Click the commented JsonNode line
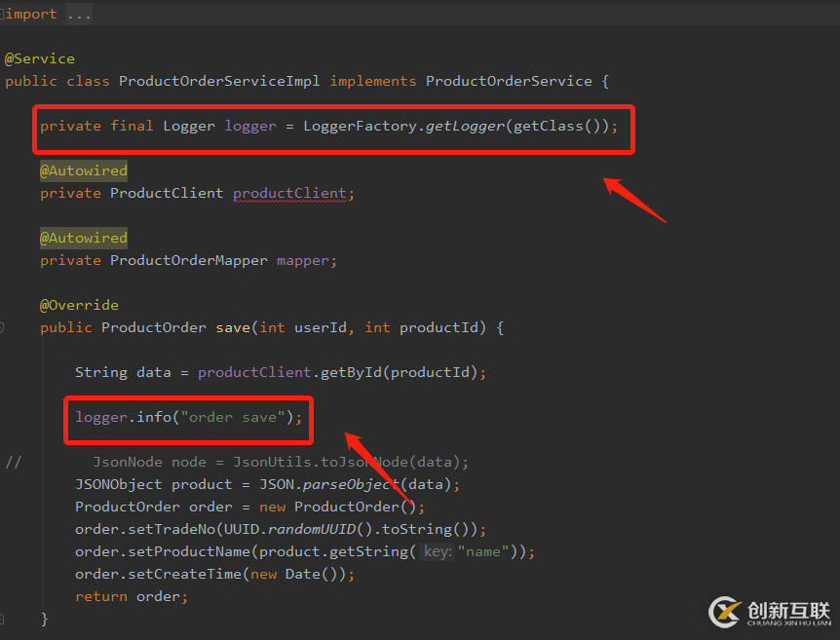The height and width of the screenshot is (640, 840). tap(281, 462)
